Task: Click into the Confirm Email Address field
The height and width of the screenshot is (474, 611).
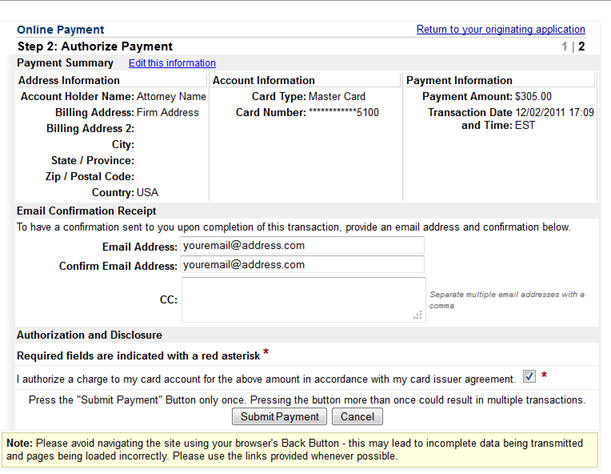Action: click(x=302, y=265)
